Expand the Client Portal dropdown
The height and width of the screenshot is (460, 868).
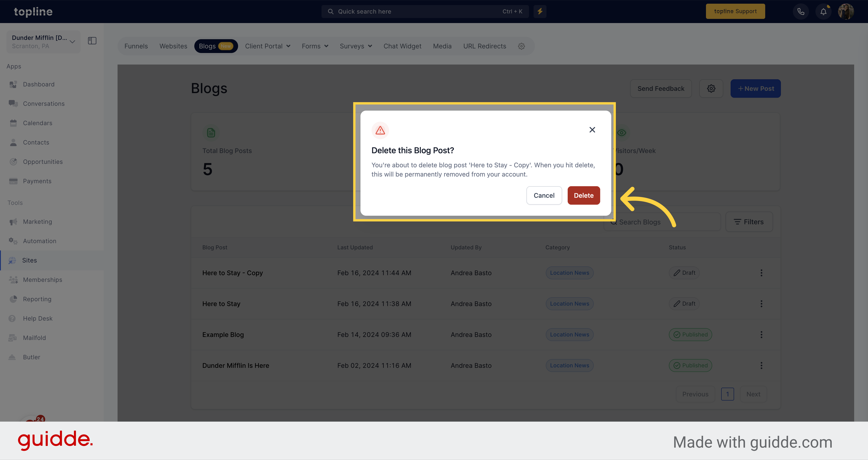(268, 46)
